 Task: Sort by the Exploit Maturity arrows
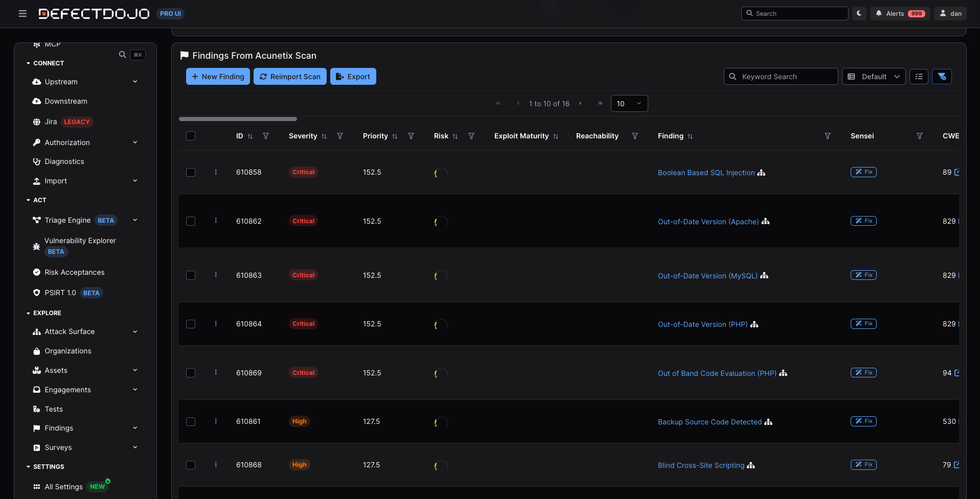click(x=556, y=136)
